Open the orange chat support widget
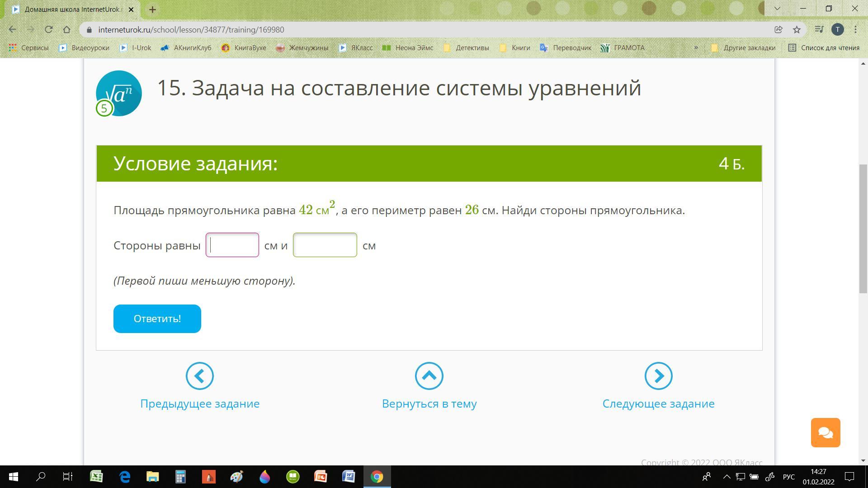 click(x=825, y=432)
